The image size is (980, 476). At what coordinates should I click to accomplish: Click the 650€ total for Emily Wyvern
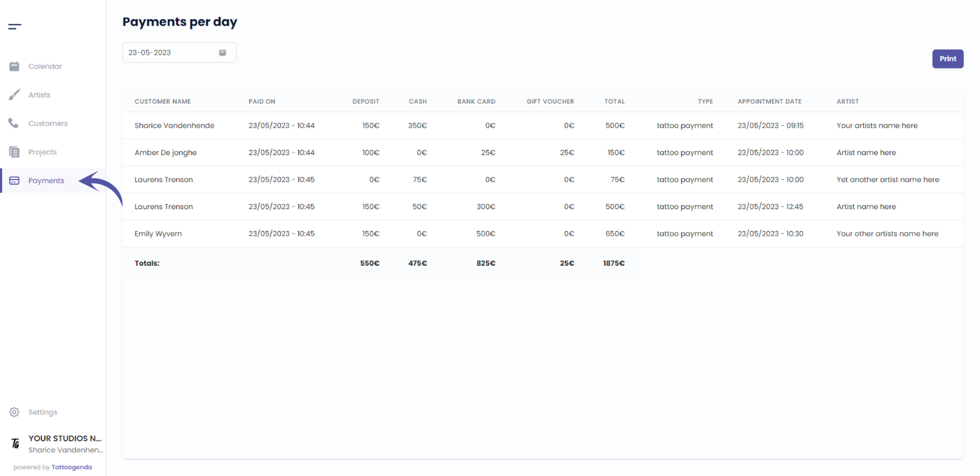tap(615, 233)
